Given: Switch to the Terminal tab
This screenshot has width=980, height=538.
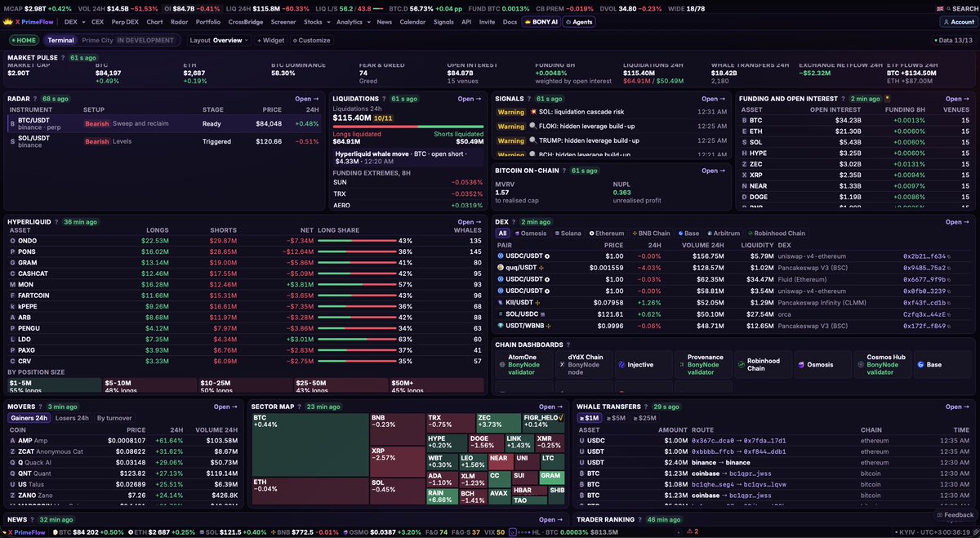Looking at the screenshot, I should (x=60, y=40).
